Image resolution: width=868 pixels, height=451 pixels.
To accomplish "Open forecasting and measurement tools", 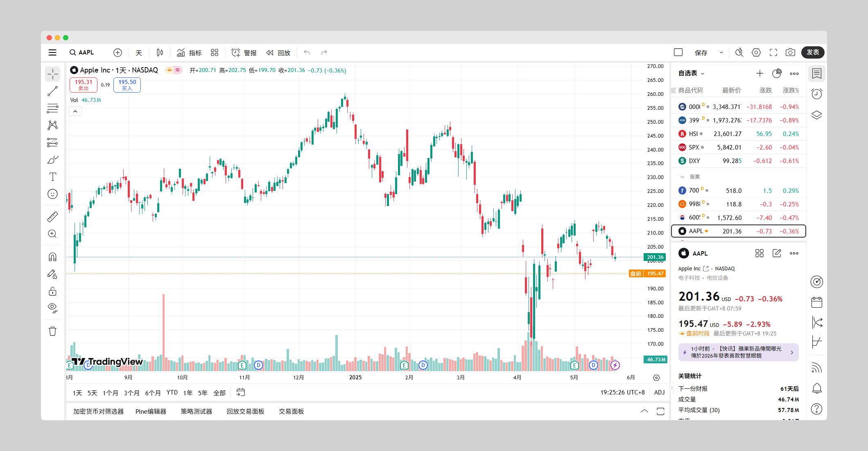I will click(x=53, y=143).
